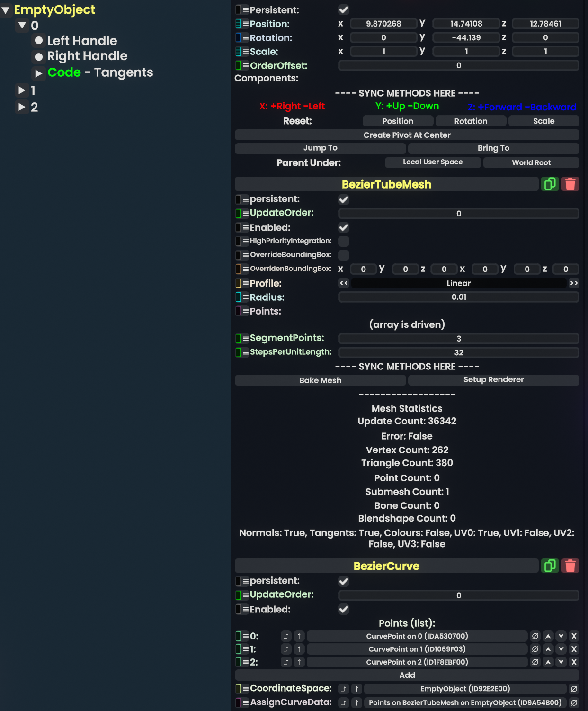Screen dimensions: 588x711
Task: Click the Bake Mesh button
Action: click(320, 380)
